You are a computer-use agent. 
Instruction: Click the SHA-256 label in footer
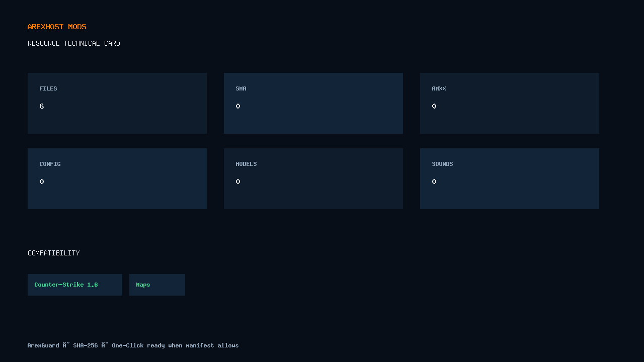pyautogui.click(x=86, y=345)
